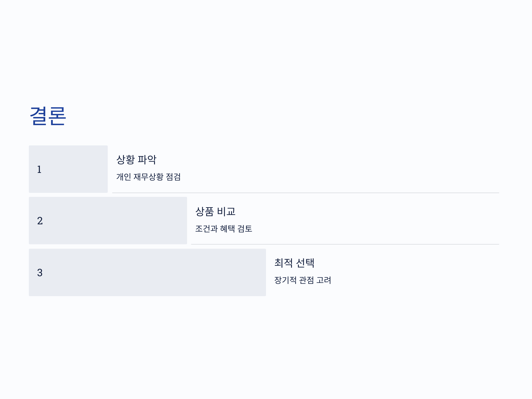Click the divider line under '조건과 혜택 검토'

tap(345, 244)
